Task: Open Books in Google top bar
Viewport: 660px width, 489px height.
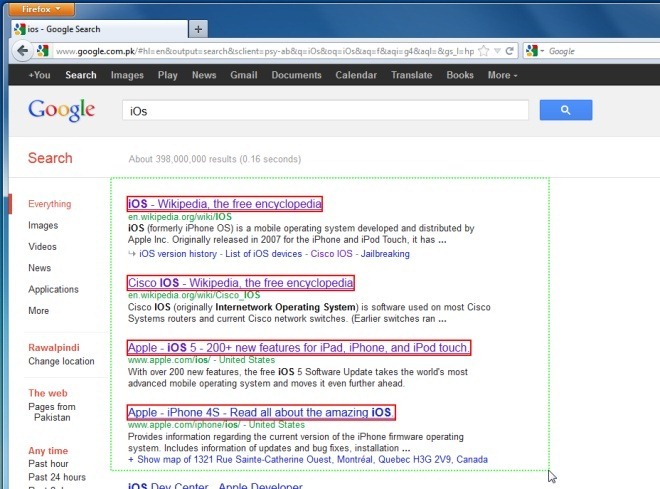Action: 460,75
